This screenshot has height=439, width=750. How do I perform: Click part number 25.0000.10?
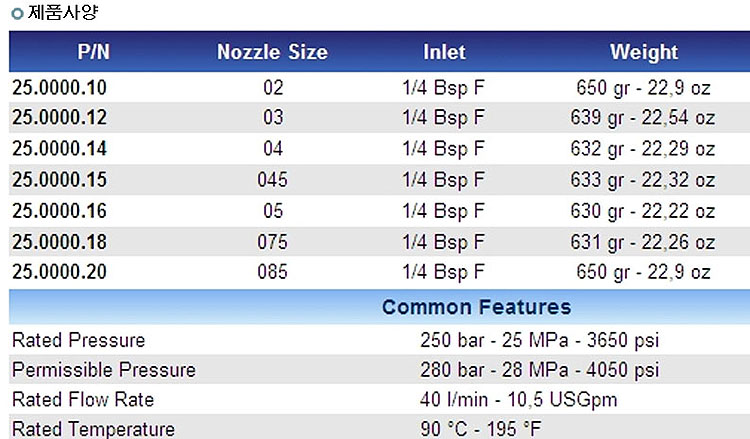[x=59, y=88]
